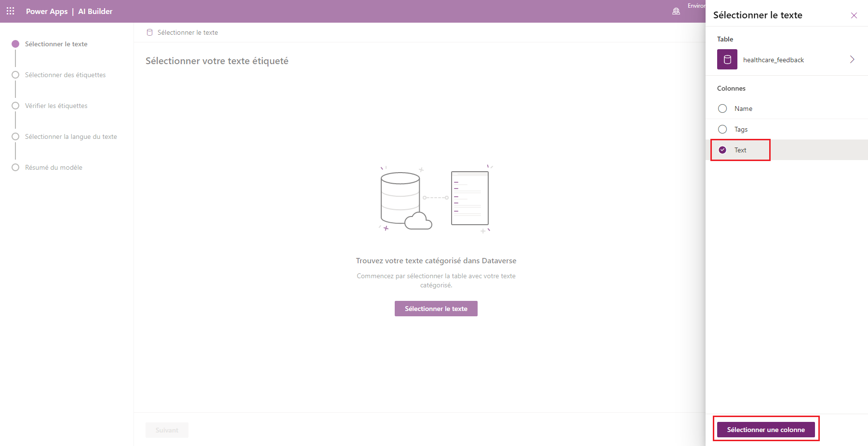This screenshot has height=446, width=868.
Task: Click the healthcare_feedback table name
Action: pyautogui.click(x=774, y=60)
